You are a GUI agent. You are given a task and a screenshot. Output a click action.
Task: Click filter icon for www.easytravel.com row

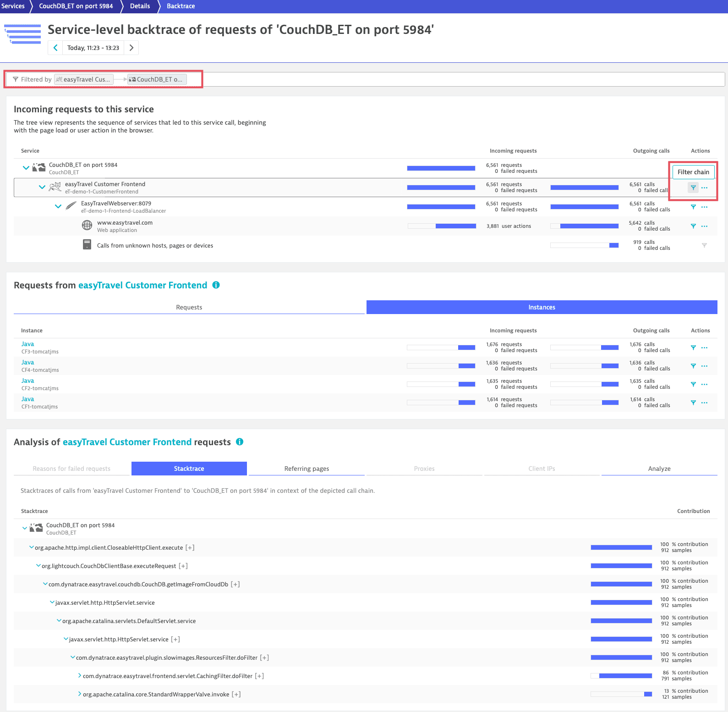click(x=693, y=226)
